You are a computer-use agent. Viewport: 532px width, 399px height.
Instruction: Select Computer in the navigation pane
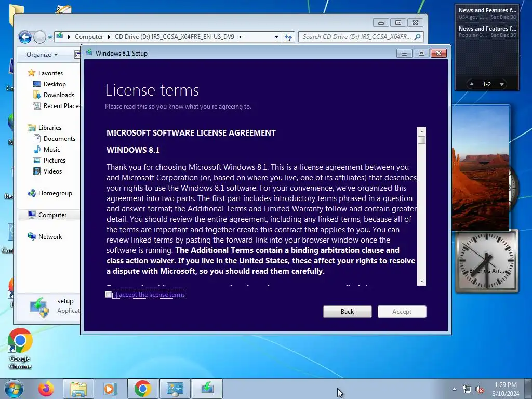tap(52, 215)
